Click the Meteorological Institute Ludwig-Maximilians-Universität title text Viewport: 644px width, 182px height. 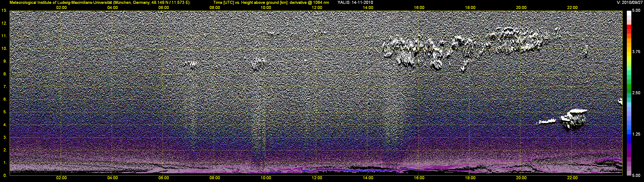point(100,3)
